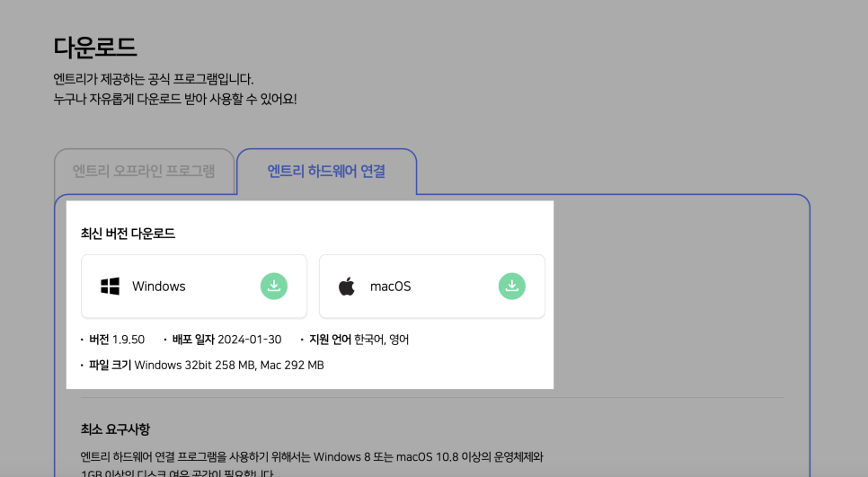Viewport: 868px width, 477px height.
Task: Open the Windows download card
Action: coord(194,287)
